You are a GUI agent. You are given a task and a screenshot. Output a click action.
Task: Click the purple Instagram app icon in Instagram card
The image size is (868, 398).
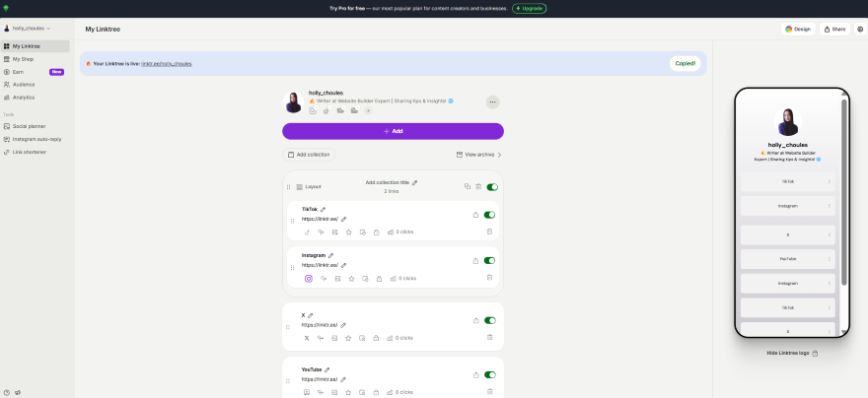pos(309,279)
